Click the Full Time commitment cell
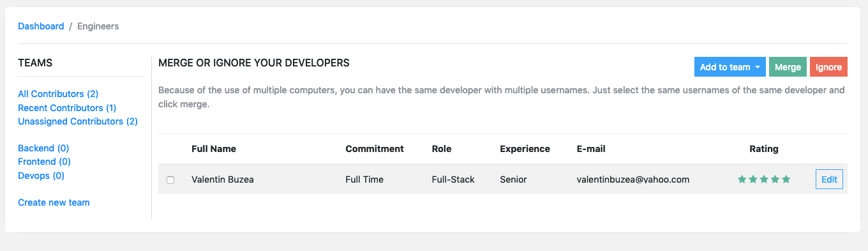 coord(364,179)
